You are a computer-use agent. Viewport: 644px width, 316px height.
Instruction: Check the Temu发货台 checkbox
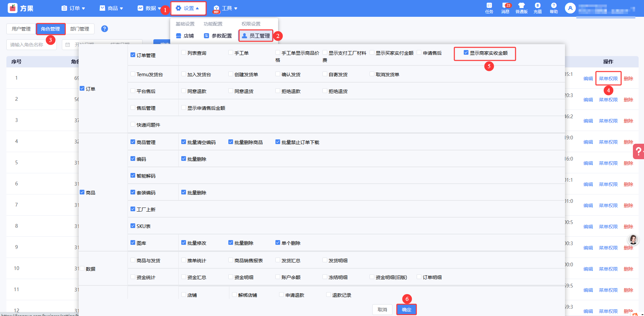coord(133,74)
